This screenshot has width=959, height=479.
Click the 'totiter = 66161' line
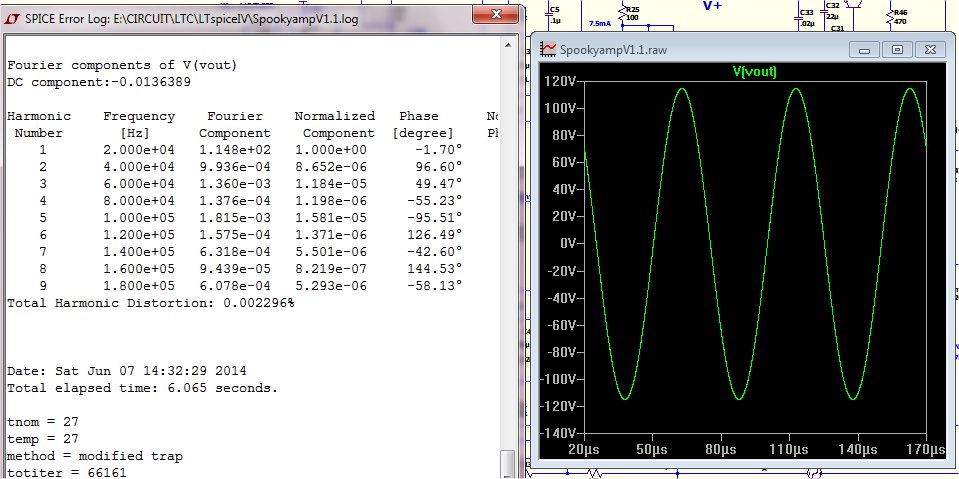pos(67,473)
